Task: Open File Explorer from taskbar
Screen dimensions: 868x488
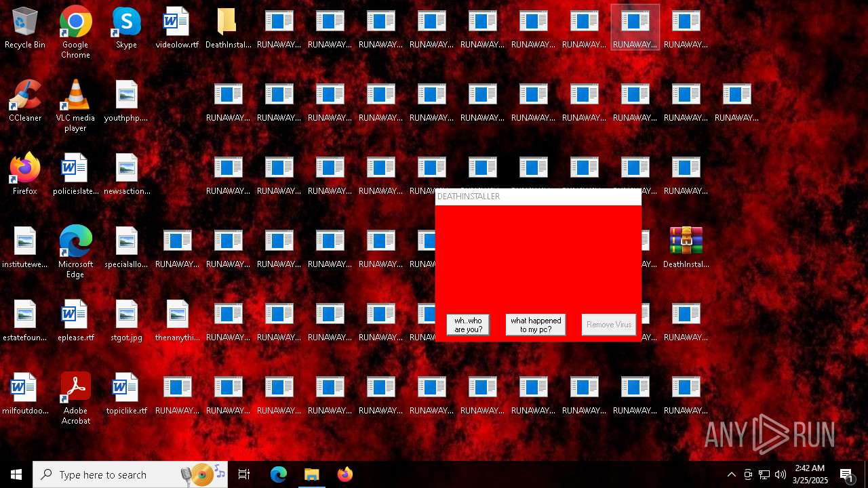Action: pos(311,474)
